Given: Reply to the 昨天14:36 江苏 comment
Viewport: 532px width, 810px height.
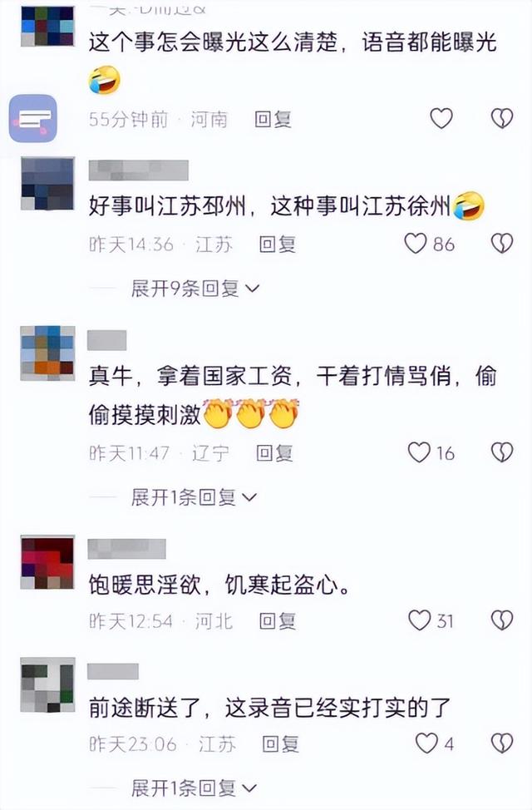Looking at the screenshot, I should pos(278,244).
